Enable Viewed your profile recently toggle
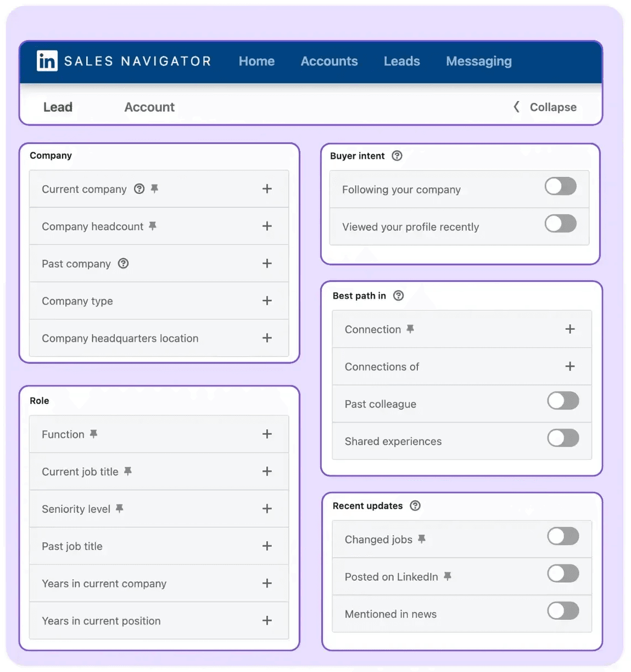631x672 pixels. coord(561,224)
